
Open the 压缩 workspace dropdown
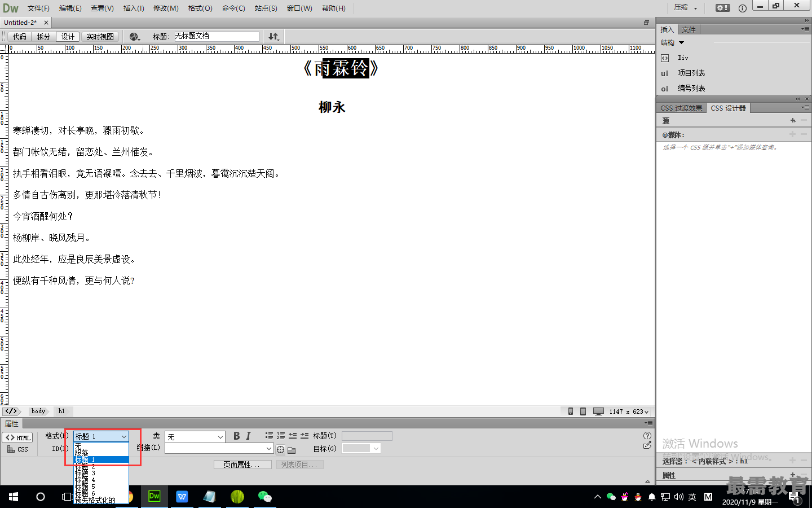coord(686,7)
